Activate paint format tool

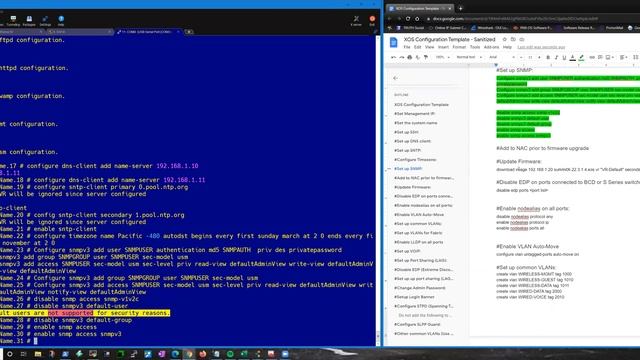pos(426,58)
